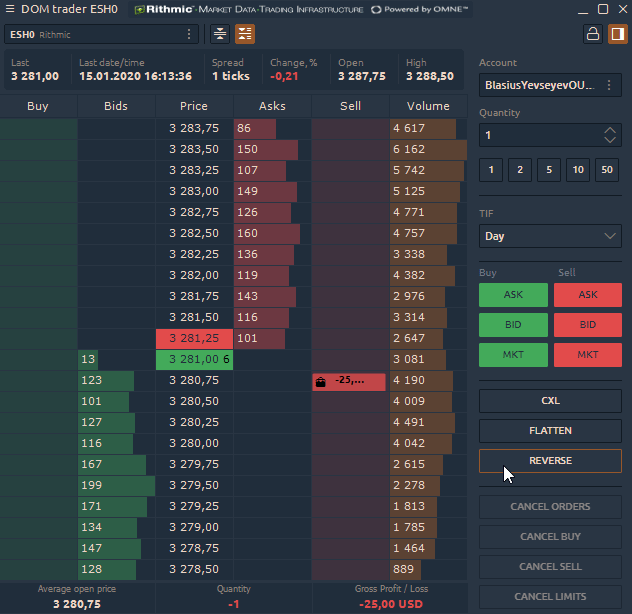Viewport: 632px width, 614px height.
Task: Click the volume bar 6 162
Action: point(428,149)
